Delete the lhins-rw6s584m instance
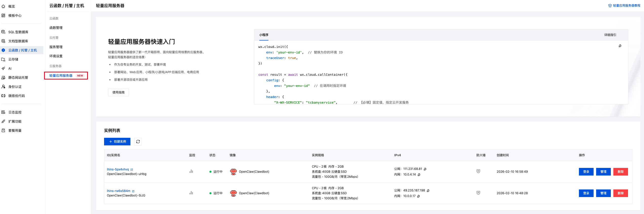644x214 pixels. (620, 193)
